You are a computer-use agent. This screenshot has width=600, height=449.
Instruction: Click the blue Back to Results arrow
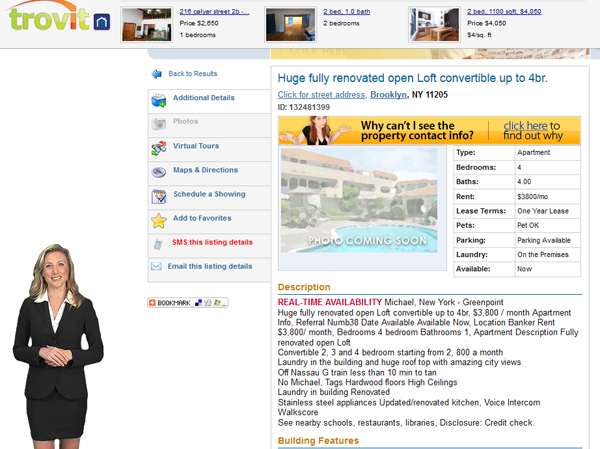157,74
